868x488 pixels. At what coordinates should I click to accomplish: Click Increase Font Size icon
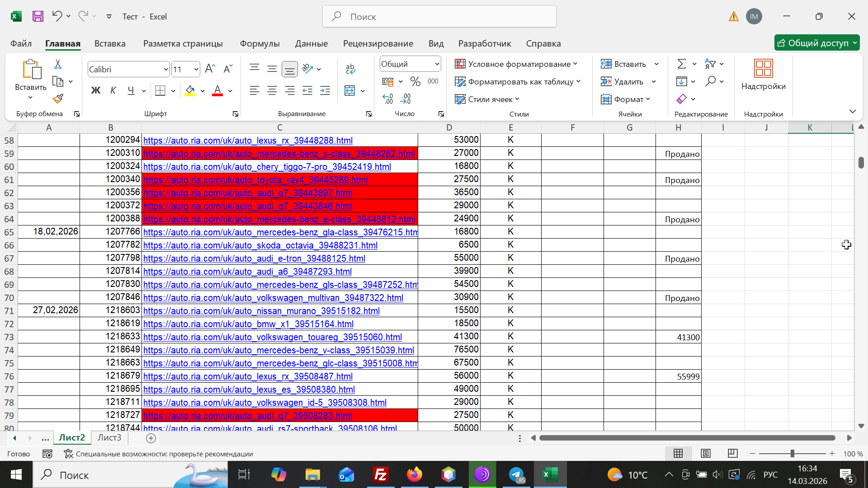coord(210,69)
